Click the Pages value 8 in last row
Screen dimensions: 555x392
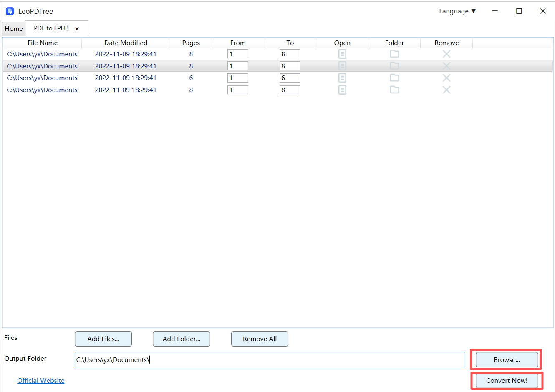coord(191,90)
